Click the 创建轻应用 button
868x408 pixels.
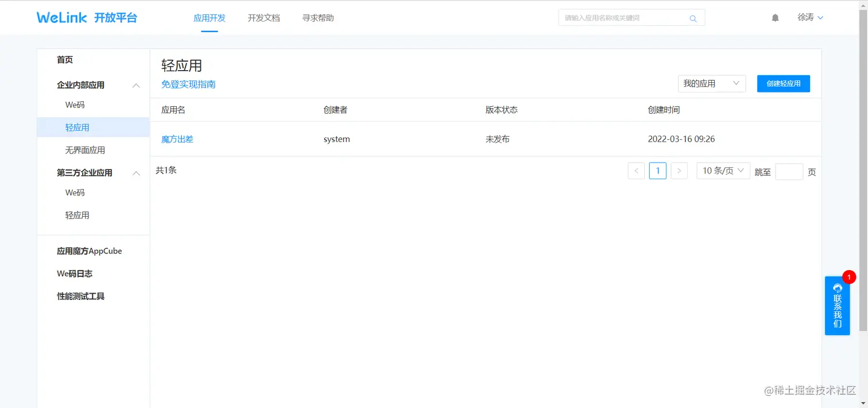pos(783,83)
